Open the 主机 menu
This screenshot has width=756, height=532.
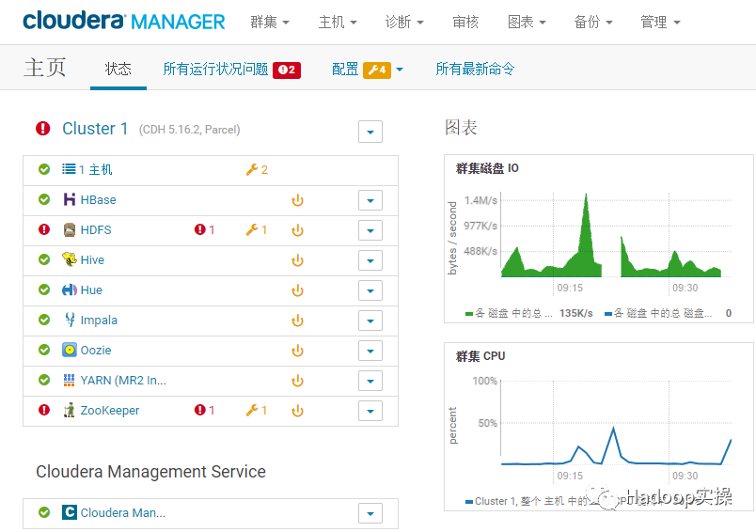(338, 23)
